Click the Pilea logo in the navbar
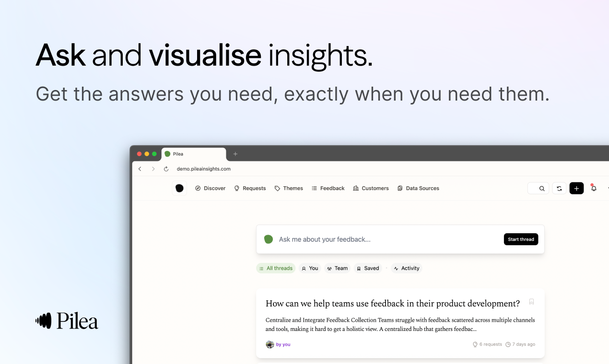Image resolution: width=609 pixels, height=364 pixels. click(x=179, y=188)
